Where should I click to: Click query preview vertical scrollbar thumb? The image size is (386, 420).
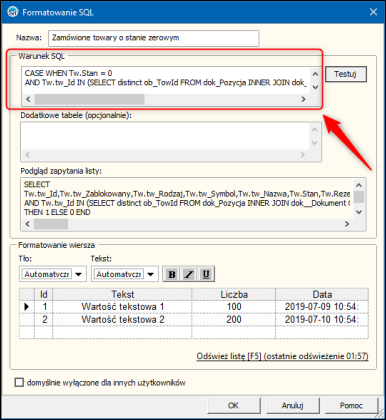[x=359, y=197]
